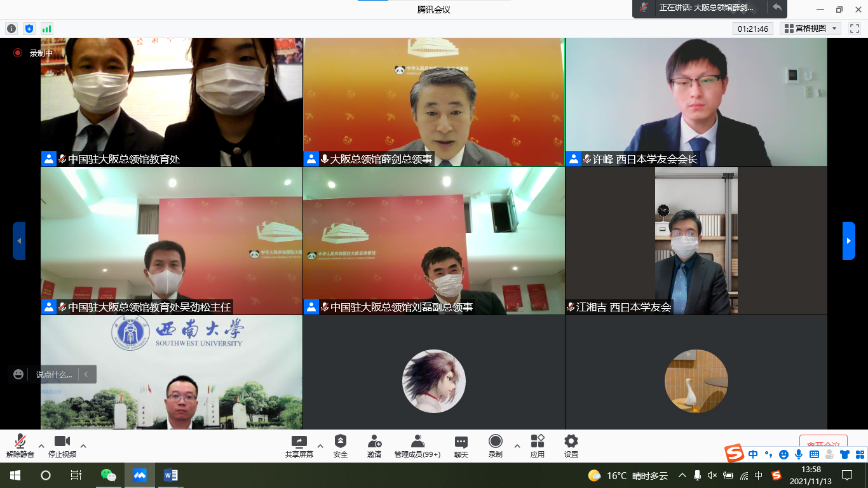Screen dimensions: 868x488
Task: Open WeChat from the Windows taskbar
Action: [109, 475]
